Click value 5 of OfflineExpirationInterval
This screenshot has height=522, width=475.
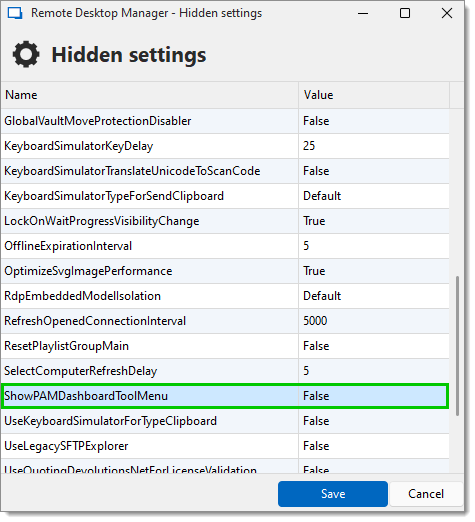(x=307, y=247)
